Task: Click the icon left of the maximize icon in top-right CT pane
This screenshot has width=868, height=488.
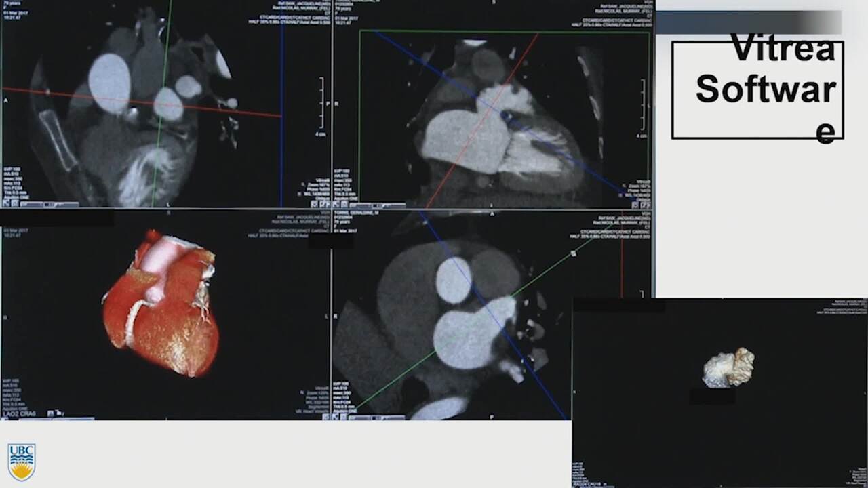Action: click(635, 204)
